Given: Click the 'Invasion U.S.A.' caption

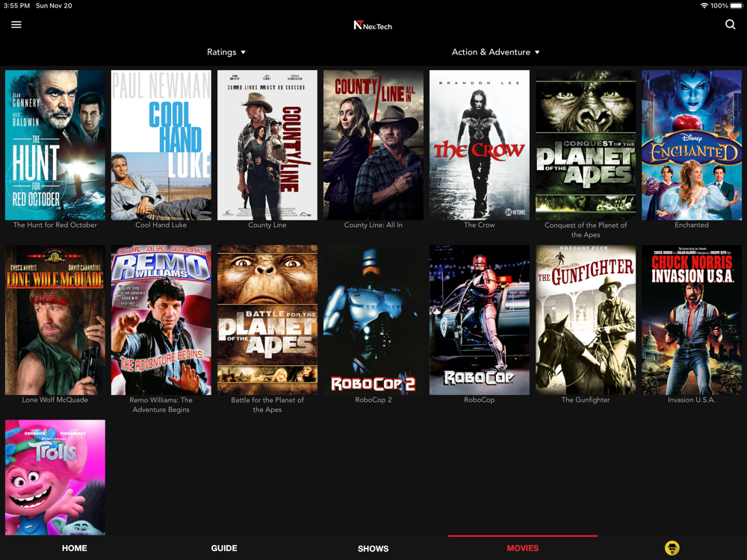Looking at the screenshot, I should pyautogui.click(x=692, y=399).
